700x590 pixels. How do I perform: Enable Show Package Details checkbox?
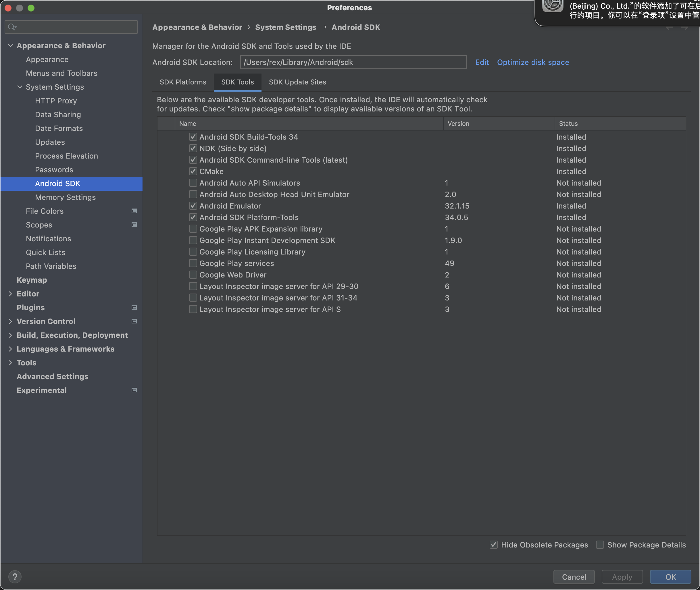click(x=600, y=545)
